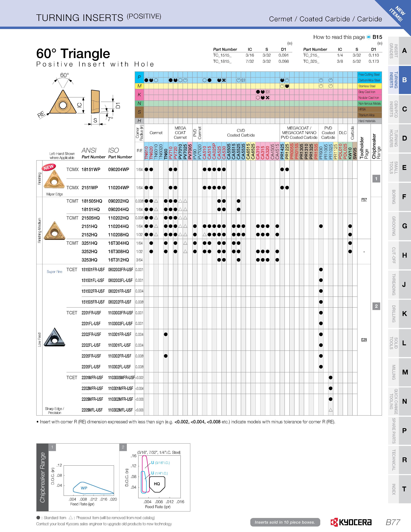The width and height of the screenshot is (411, 532).
Task: Click the Free-Cutting Steel label
Action: [369, 74]
